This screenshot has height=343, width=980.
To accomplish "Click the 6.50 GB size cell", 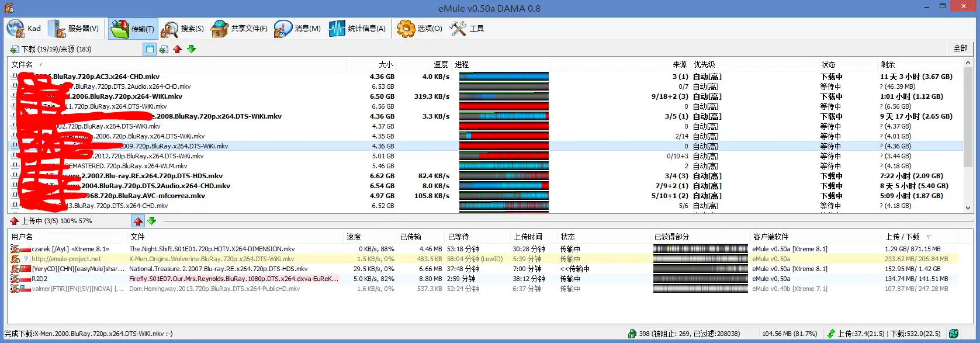I will pos(382,96).
